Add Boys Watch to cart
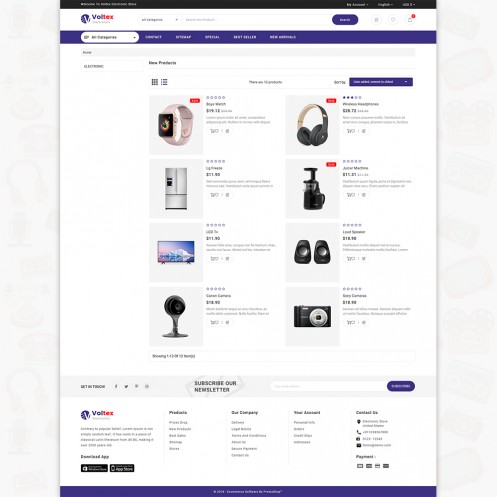 pos(214,131)
